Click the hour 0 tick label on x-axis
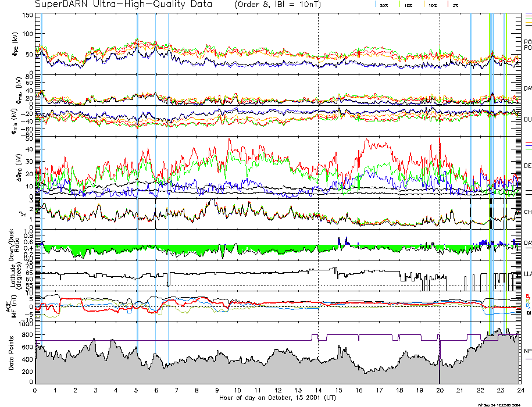 (35, 391)
